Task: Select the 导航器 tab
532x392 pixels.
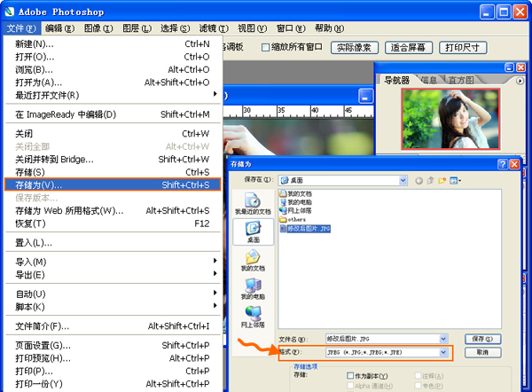Action: [x=396, y=80]
